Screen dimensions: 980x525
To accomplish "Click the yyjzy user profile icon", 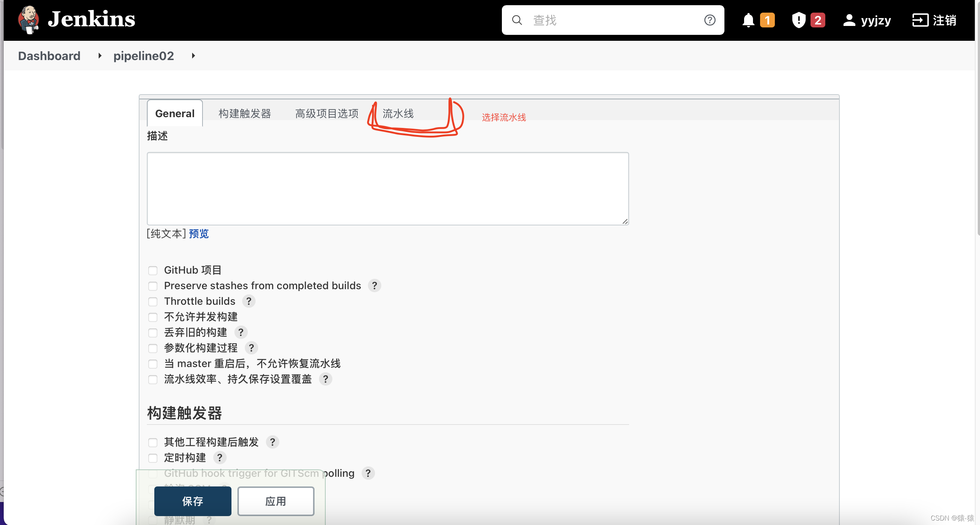I will [849, 20].
